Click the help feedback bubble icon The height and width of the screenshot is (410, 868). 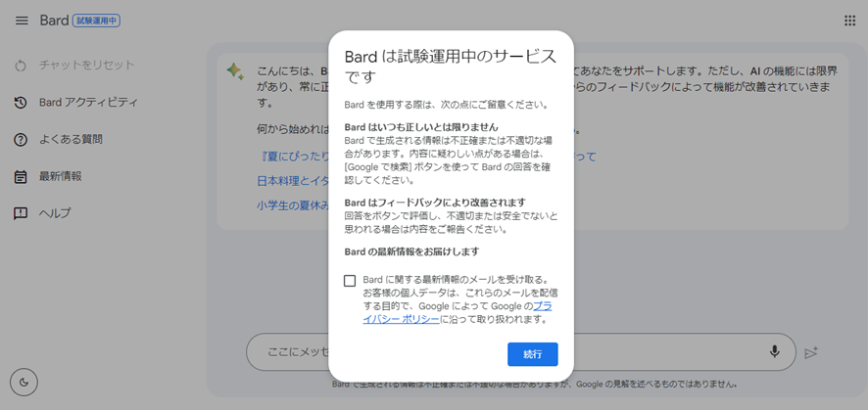coord(21,214)
